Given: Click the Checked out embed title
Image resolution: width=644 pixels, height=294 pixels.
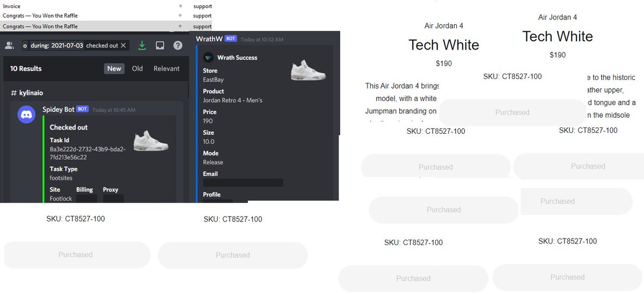Looking at the screenshot, I should point(69,127).
